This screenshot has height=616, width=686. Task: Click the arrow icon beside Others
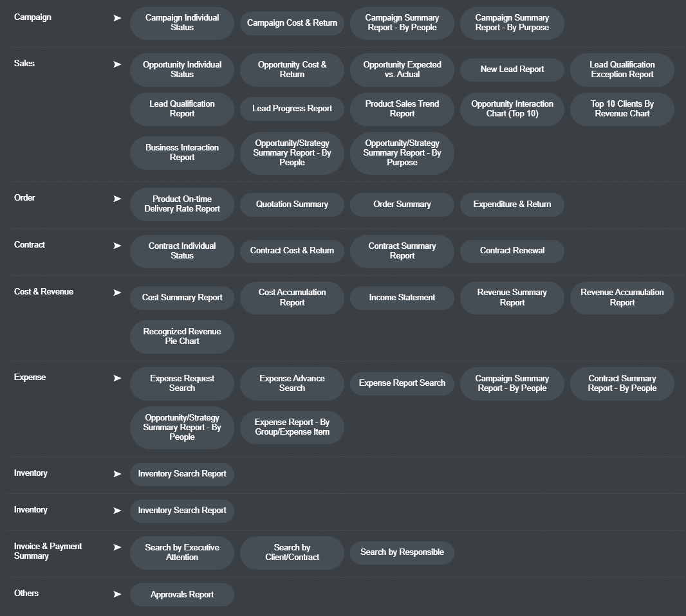(117, 594)
